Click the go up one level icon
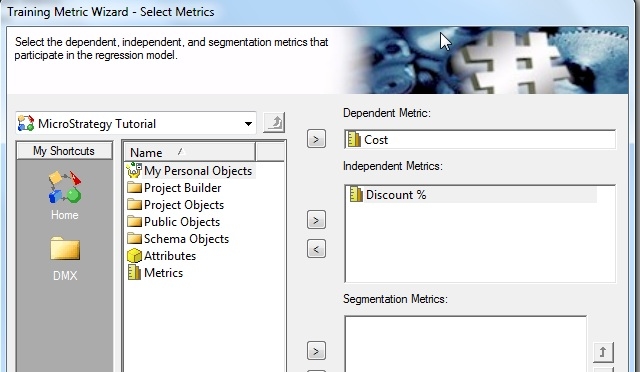The height and width of the screenshot is (372, 640). coord(274,123)
